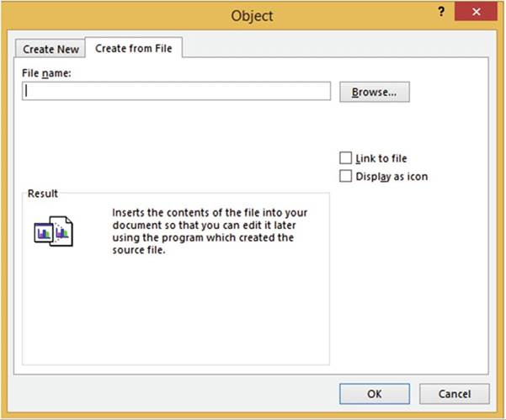Tick the Display as icon checkbox
The width and height of the screenshot is (506, 420).
tap(344, 176)
